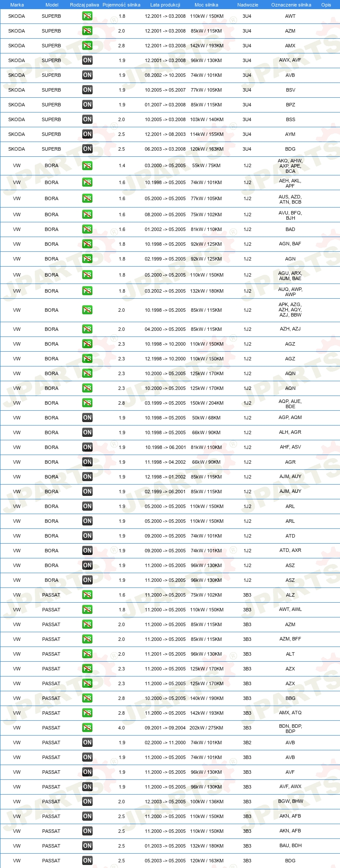This screenshot has width=340, height=868.
Task: Click the PB icon in Bora AGN, BAF row
Action: pyautogui.click(x=87, y=244)
